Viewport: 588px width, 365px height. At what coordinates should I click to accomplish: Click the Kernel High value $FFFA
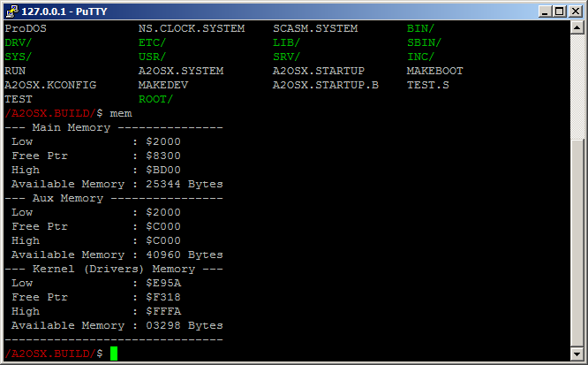(x=163, y=311)
